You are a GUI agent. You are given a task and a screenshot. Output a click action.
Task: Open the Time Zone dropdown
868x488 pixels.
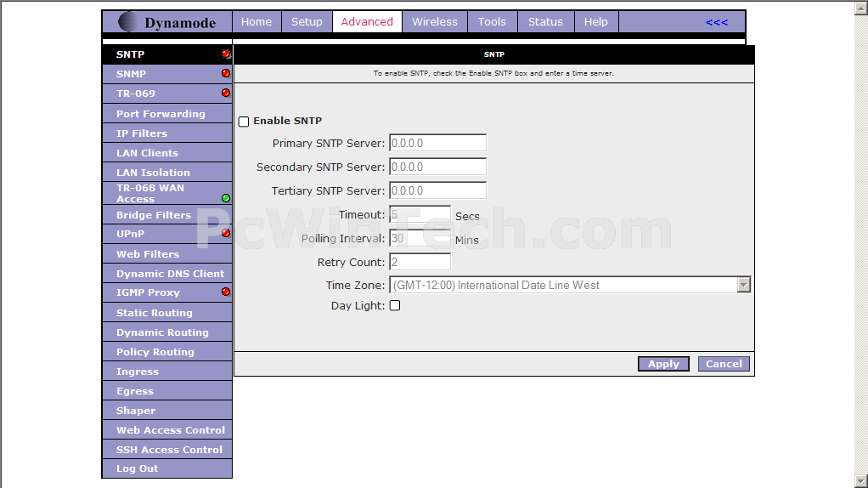(x=570, y=285)
